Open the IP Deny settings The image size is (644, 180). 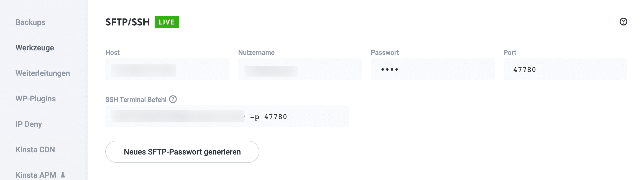[x=28, y=124]
